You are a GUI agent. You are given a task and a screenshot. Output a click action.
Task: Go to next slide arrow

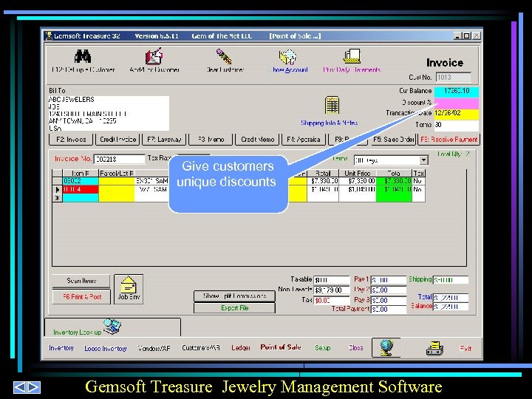(33, 387)
